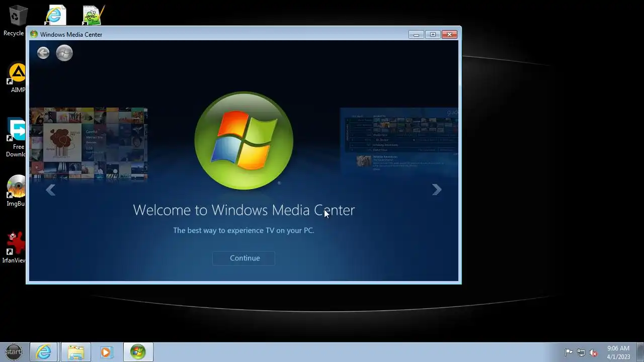Minimize the Windows Media Center window
The image size is (644, 362).
coord(416,34)
